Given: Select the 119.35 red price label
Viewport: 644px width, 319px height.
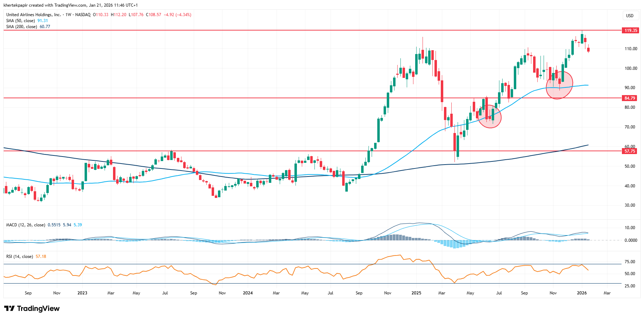Looking at the screenshot, I should (x=630, y=31).
